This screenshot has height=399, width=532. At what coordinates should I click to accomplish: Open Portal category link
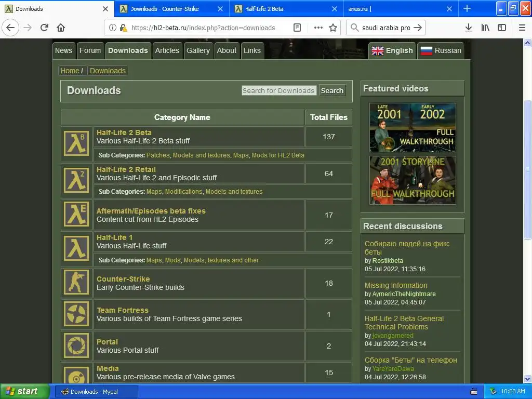(x=107, y=342)
